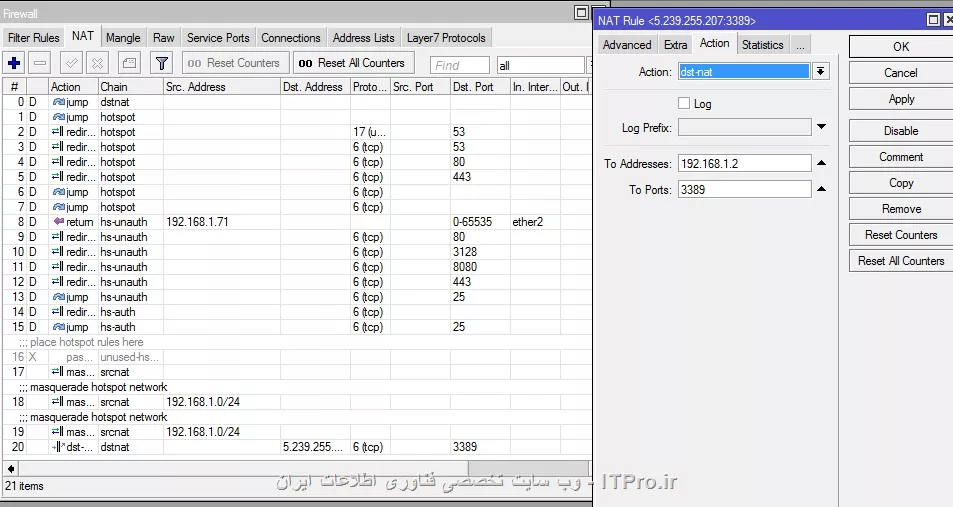Switch to Filter Rules tab
The height and width of the screenshot is (507, 953).
tap(33, 38)
